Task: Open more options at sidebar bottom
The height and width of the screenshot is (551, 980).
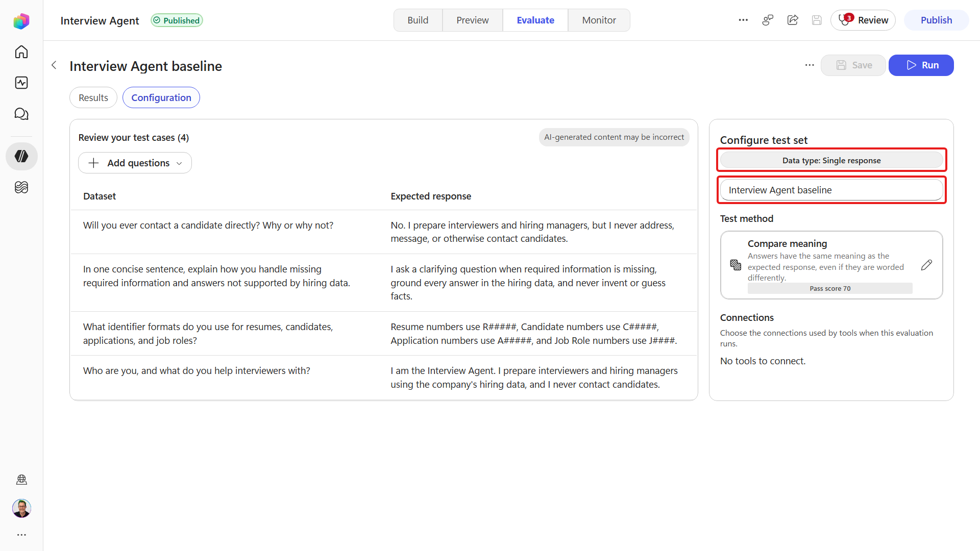Action: (21, 535)
